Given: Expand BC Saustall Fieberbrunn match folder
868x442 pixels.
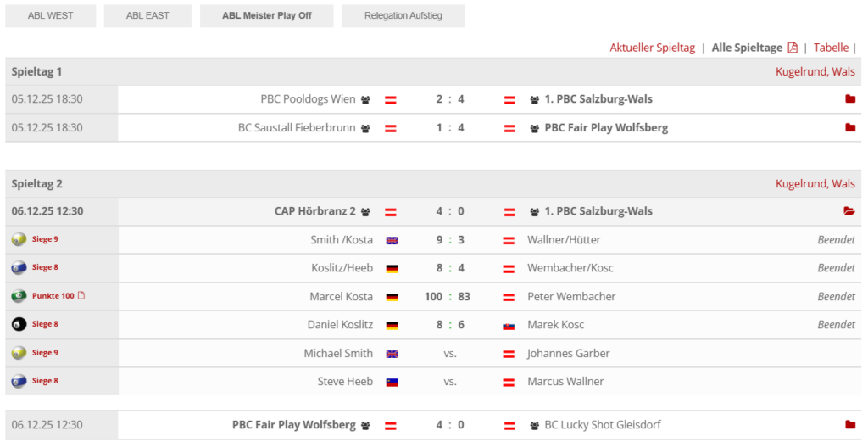Looking at the screenshot, I should (x=849, y=128).
